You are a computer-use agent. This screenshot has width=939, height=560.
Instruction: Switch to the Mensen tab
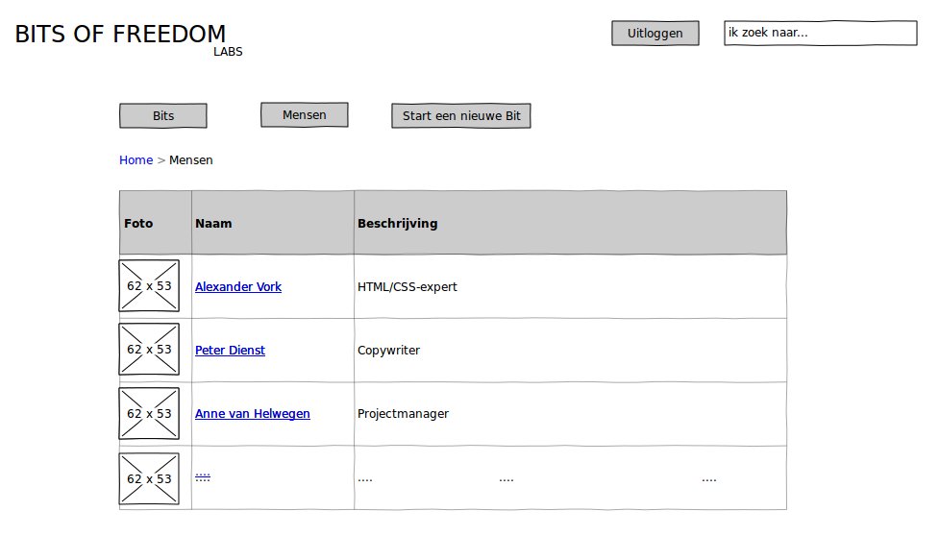(x=304, y=115)
